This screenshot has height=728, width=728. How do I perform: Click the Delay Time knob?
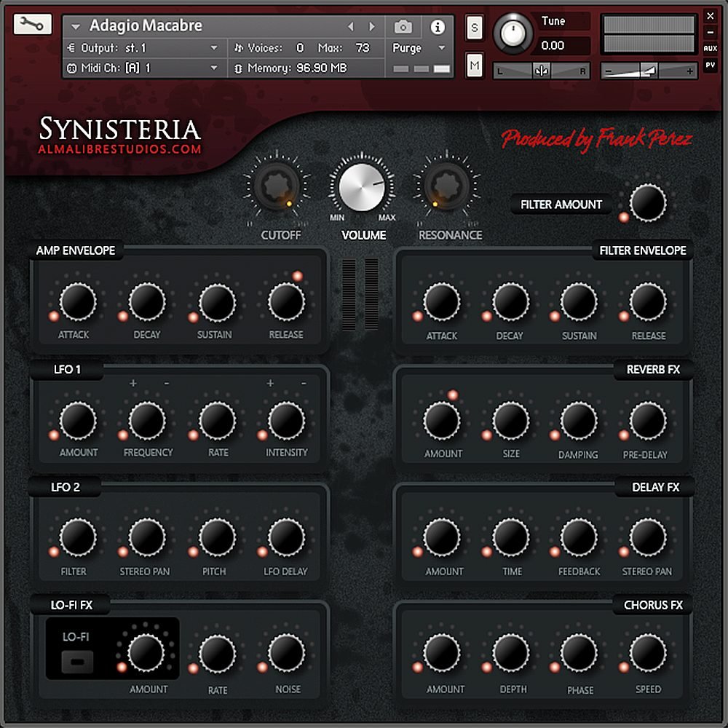[510, 537]
